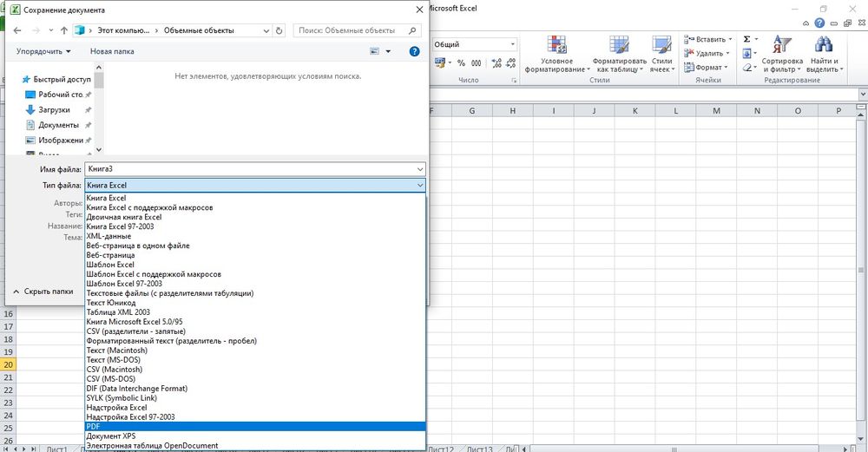This screenshot has width=868, height=452.
Task: Click Скрыть папки to collapse folder pane
Action: pyautogui.click(x=43, y=292)
